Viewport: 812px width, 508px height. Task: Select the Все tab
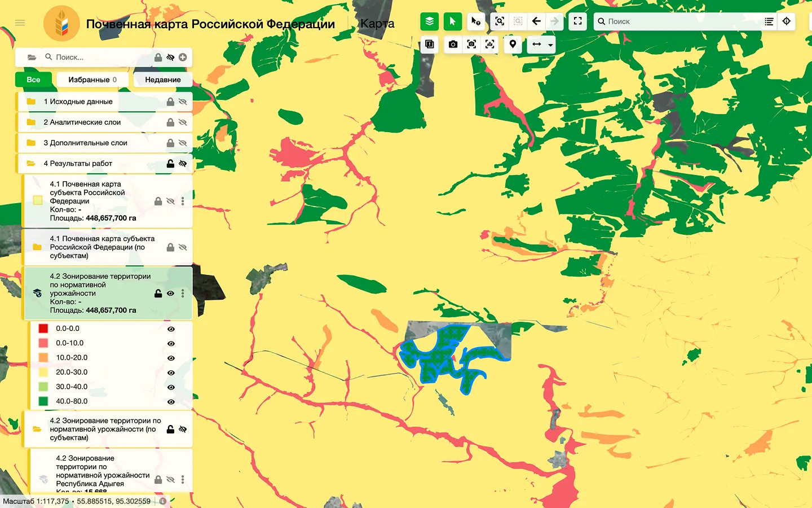[33, 80]
